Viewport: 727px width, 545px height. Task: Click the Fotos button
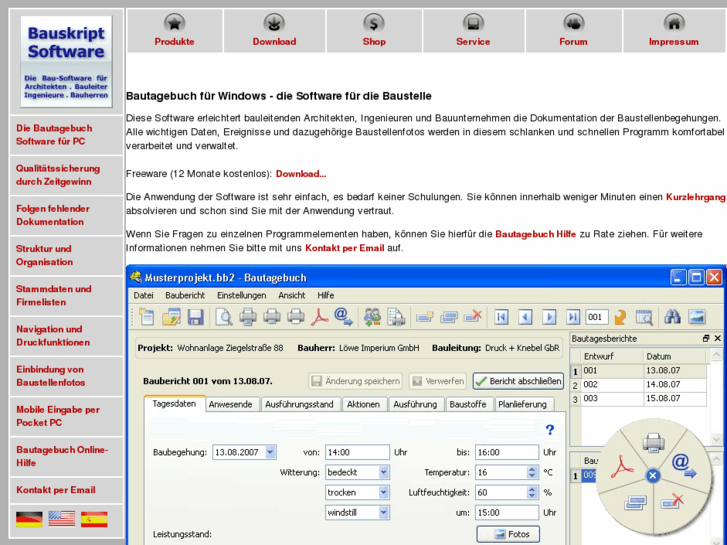click(508, 534)
